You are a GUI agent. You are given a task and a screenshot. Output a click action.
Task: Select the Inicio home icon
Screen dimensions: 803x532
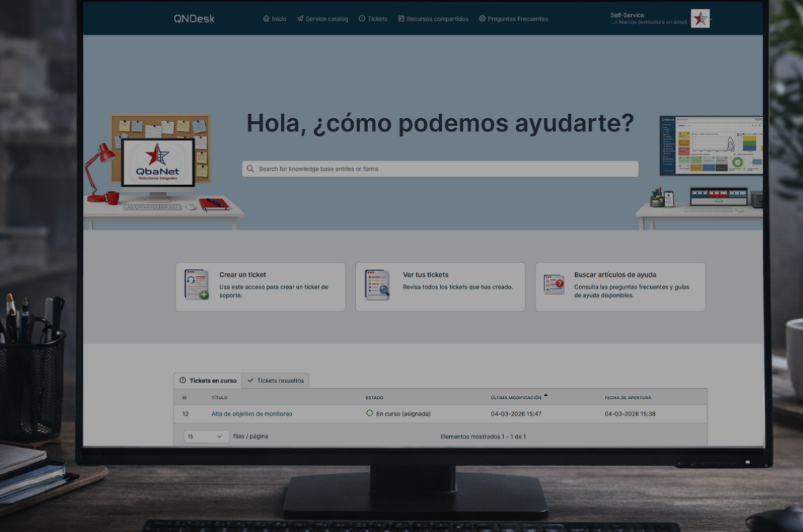[x=266, y=19]
